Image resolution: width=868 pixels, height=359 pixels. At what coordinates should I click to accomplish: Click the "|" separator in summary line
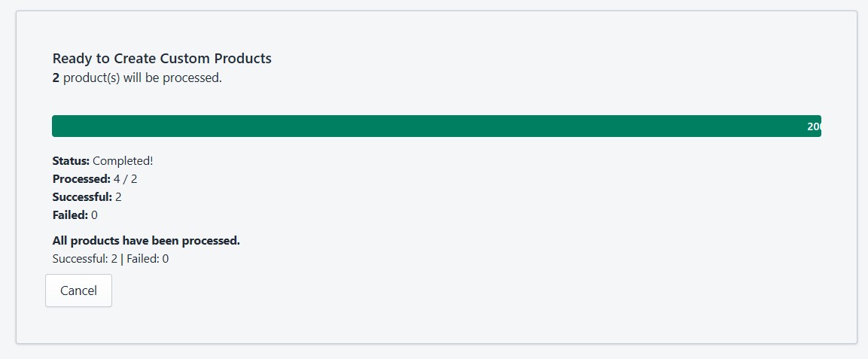[122, 259]
